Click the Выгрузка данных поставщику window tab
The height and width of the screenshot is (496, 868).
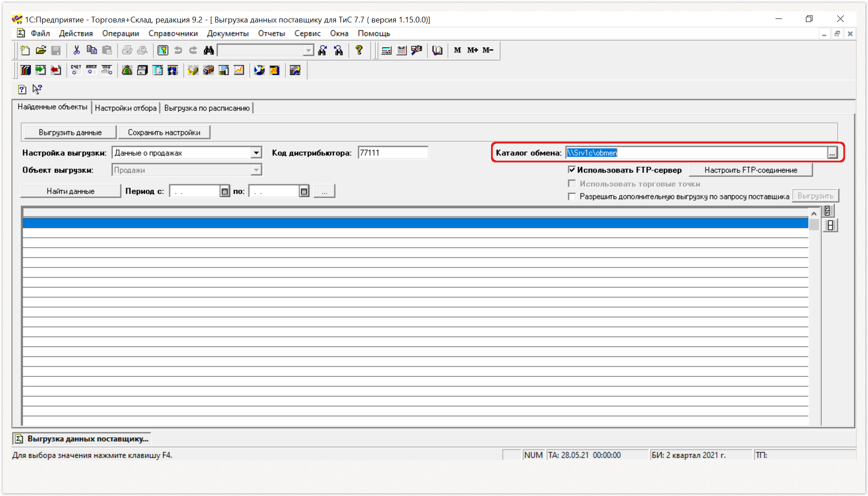coord(82,439)
